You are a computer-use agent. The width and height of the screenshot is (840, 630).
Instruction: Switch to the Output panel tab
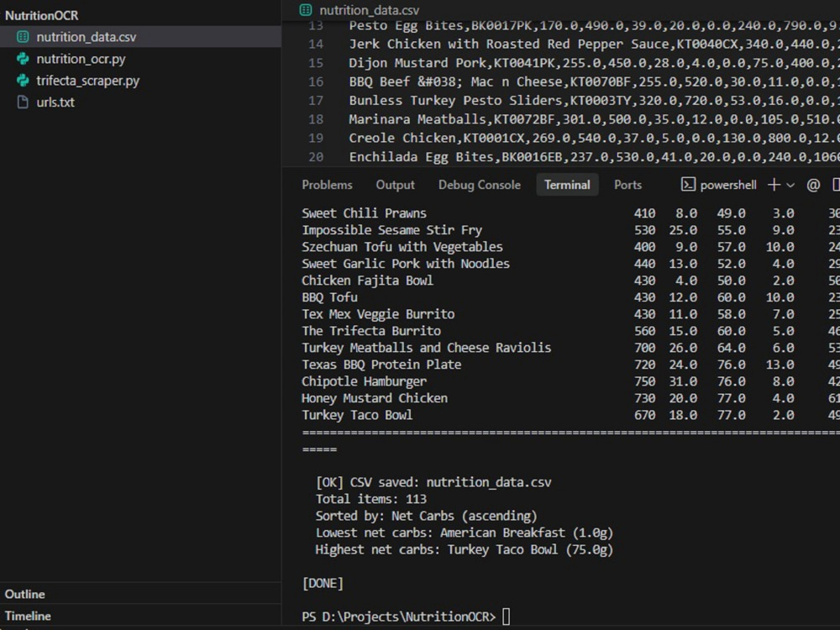click(396, 185)
